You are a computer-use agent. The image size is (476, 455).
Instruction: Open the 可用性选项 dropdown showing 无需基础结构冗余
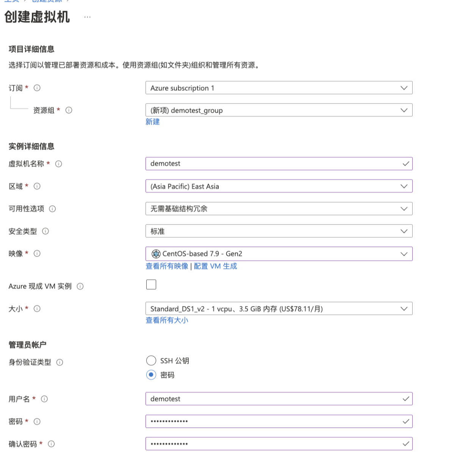point(279,209)
